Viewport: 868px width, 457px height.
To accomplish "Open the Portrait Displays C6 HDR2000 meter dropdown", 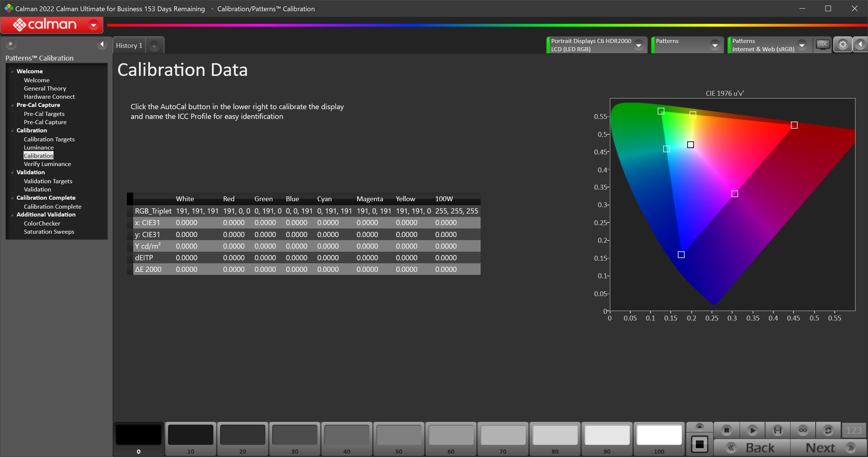I will pos(639,45).
